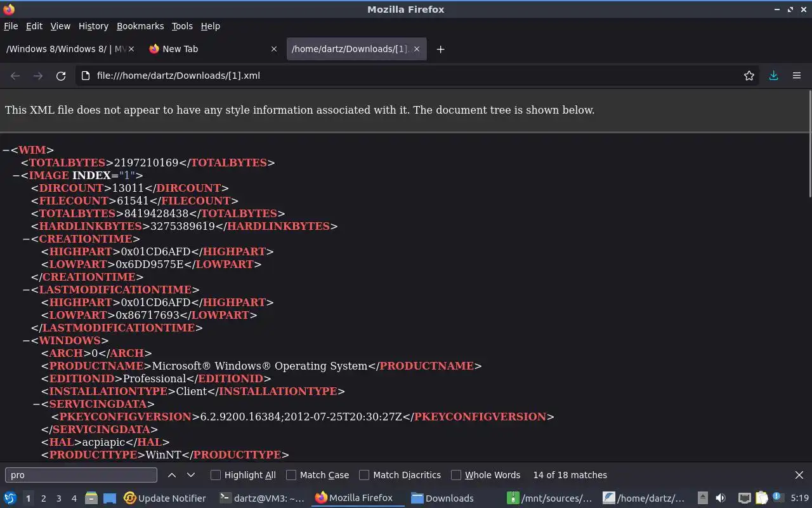Open the file manager icon in the taskbar
The image size is (812, 508).
91,498
